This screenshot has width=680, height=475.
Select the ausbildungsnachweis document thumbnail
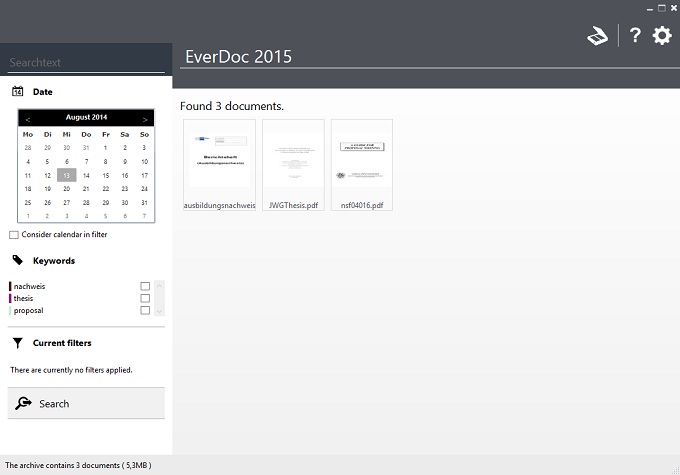[219, 160]
